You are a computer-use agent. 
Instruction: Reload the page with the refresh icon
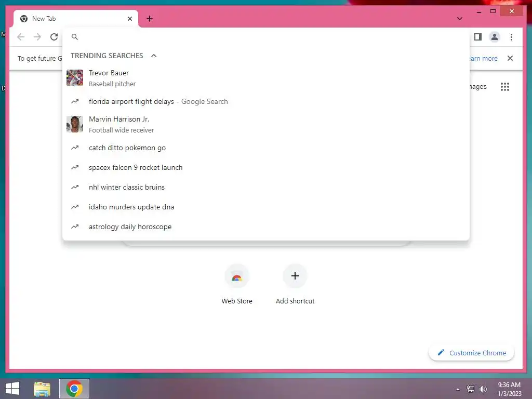pos(54,37)
